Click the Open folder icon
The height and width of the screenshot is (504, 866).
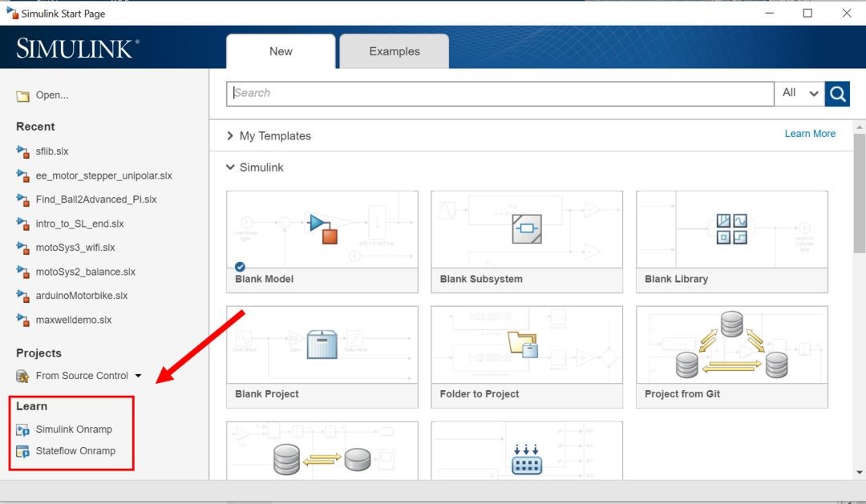22,96
